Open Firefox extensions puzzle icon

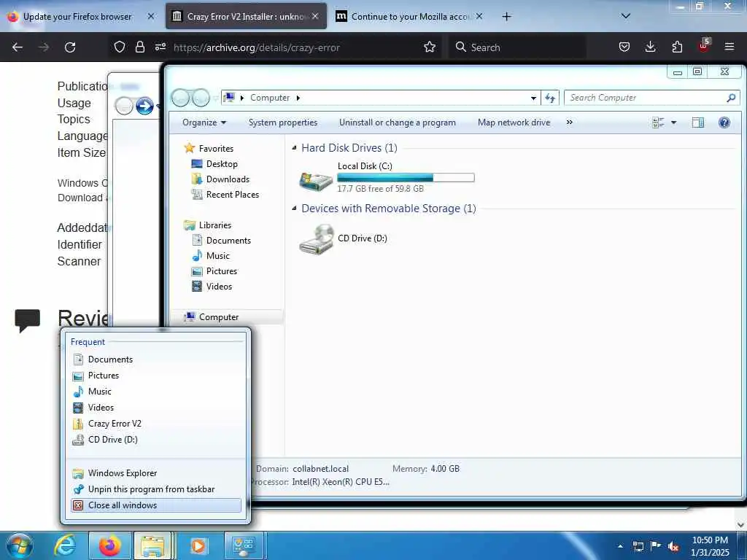click(x=677, y=47)
